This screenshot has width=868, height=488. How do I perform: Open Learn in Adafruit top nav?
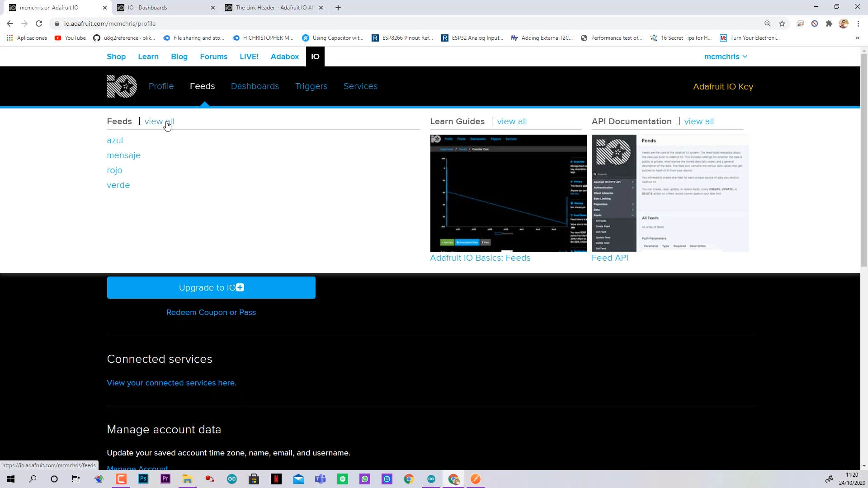(x=148, y=56)
